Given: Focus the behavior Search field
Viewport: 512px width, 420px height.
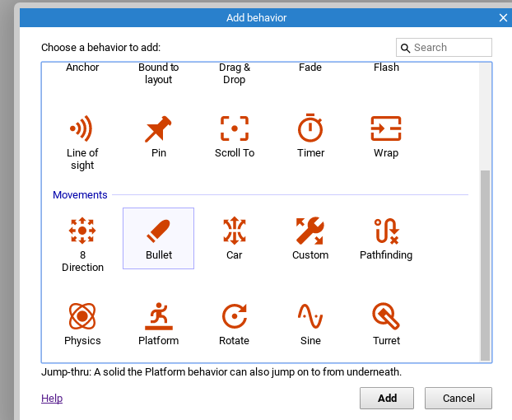Looking at the screenshot, I should click(444, 48).
